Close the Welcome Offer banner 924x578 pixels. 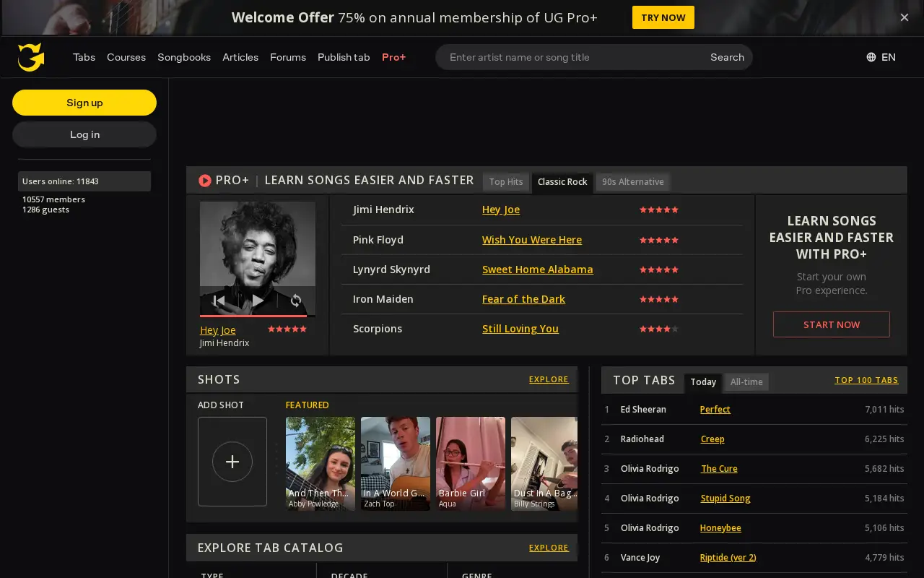point(904,17)
